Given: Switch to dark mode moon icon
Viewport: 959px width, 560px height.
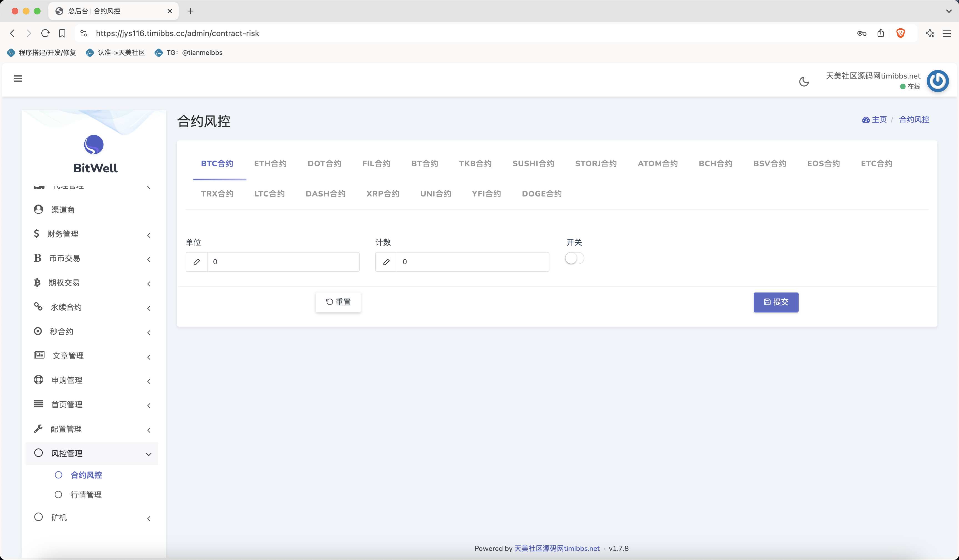Looking at the screenshot, I should click(x=804, y=82).
